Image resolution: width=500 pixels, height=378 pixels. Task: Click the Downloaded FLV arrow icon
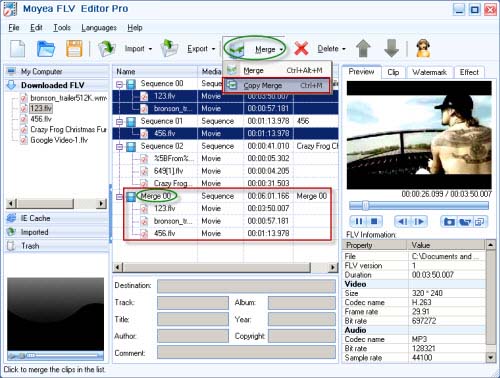tap(11, 85)
